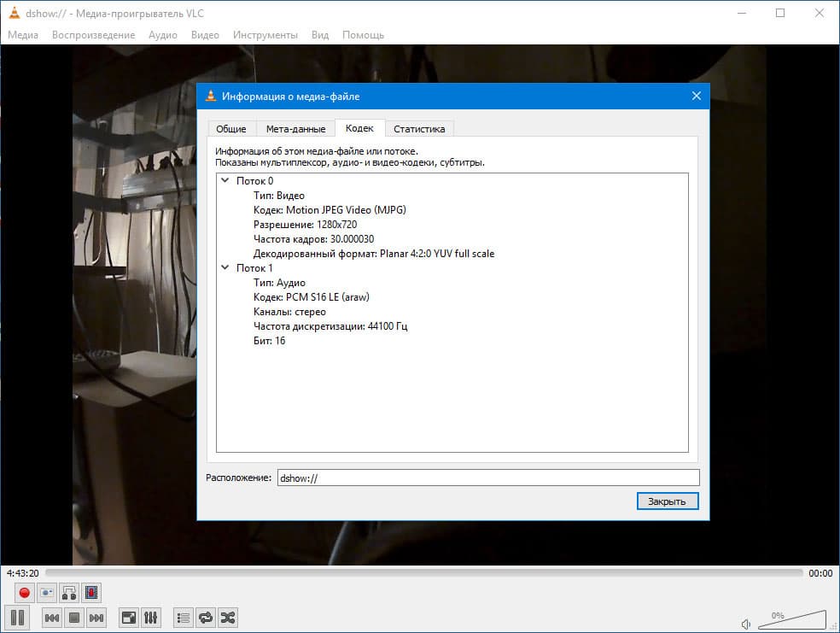Take a snapshot with the camera icon
This screenshot has height=633, width=840.
coord(47,593)
